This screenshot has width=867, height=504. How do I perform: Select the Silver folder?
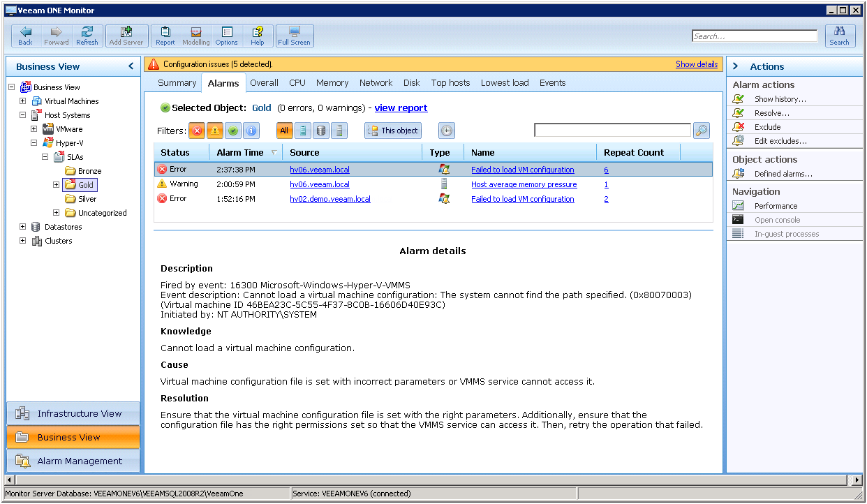(x=87, y=199)
